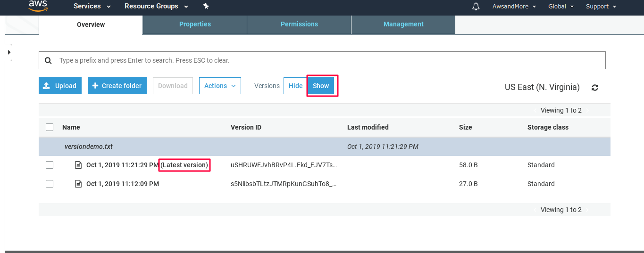Check the 11:12:09 PM version checkbox
The image size is (644, 253).
point(50,184)
